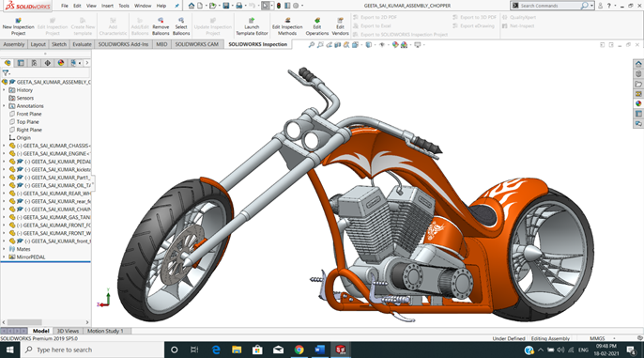Click the Edit Vendors icon
Image resolution: width=644 pixels, height=358 pixels.
(x=340, y=26)
